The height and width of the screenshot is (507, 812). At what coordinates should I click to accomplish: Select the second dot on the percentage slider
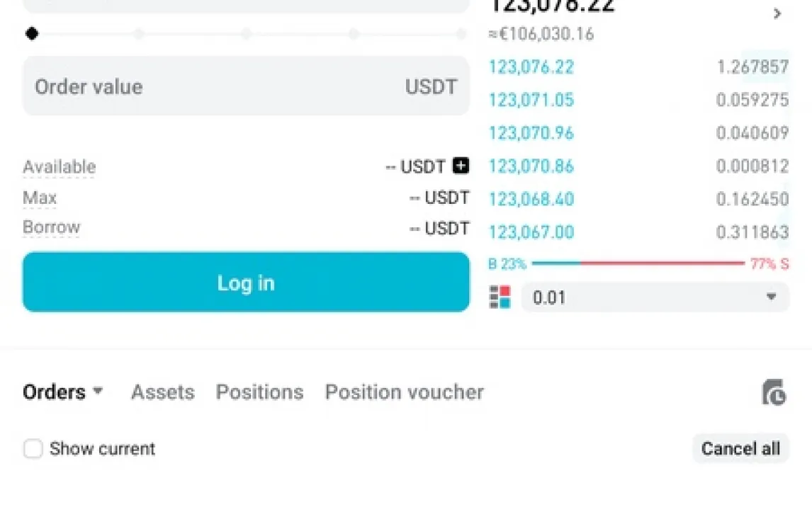pos(138,33)
